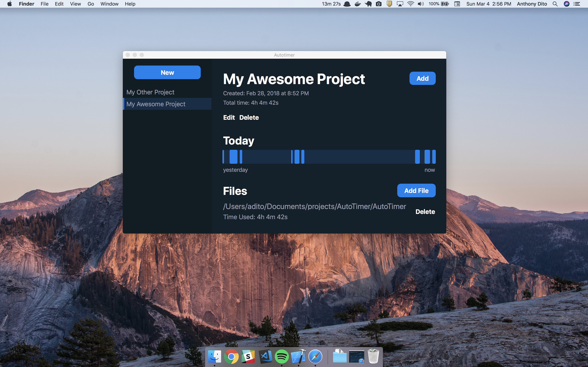Launch Safari from the Dock

pyautogui.click(x=315, y=356)
